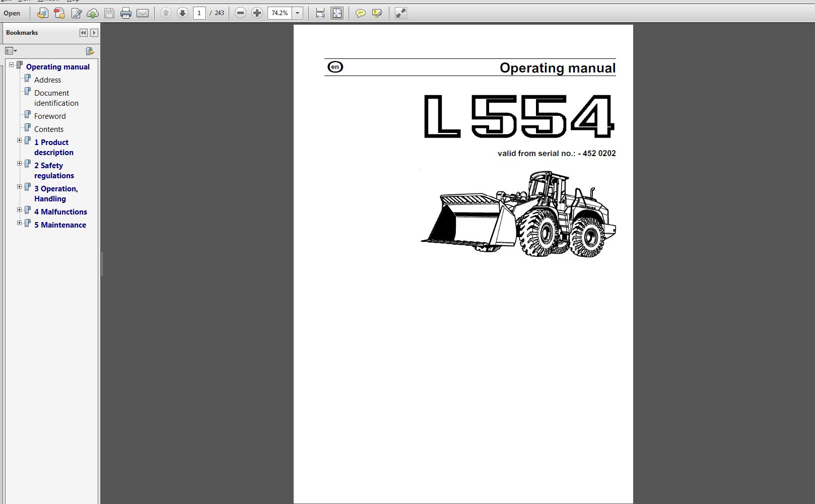The width and height of the screenshot is (815, 504).
Task: Zoom out with the minus button
Action: point(240,13)
